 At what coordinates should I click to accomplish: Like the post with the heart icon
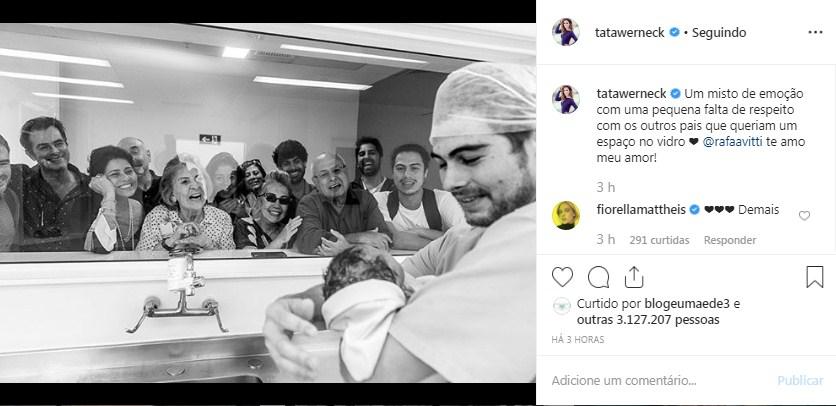click(562, 277)
